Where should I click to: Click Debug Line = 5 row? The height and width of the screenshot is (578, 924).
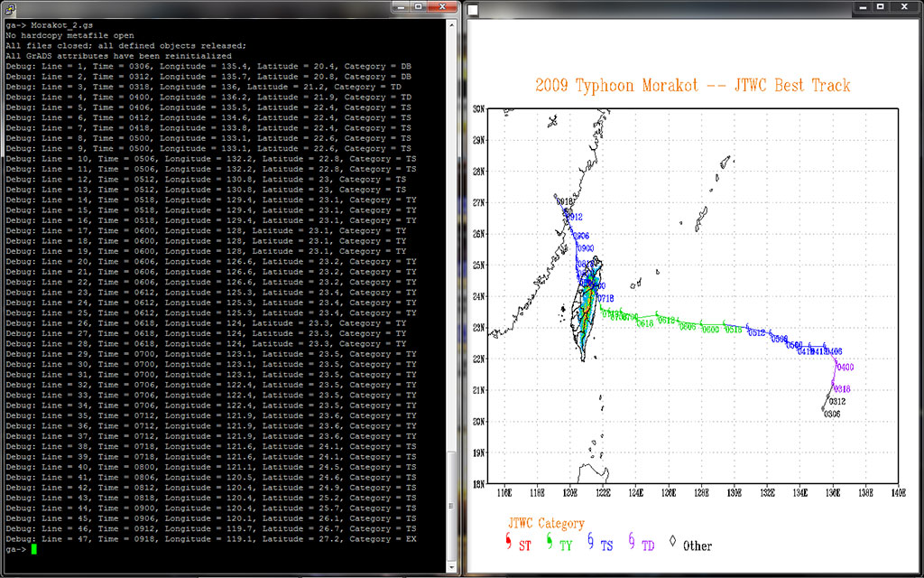(x=208, y=108)
